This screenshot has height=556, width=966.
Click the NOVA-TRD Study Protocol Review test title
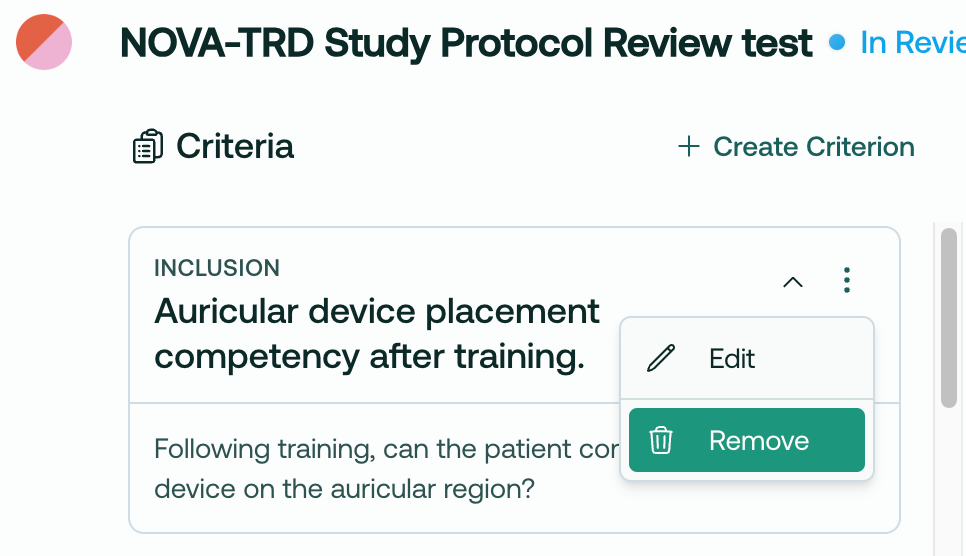(466, 43)
